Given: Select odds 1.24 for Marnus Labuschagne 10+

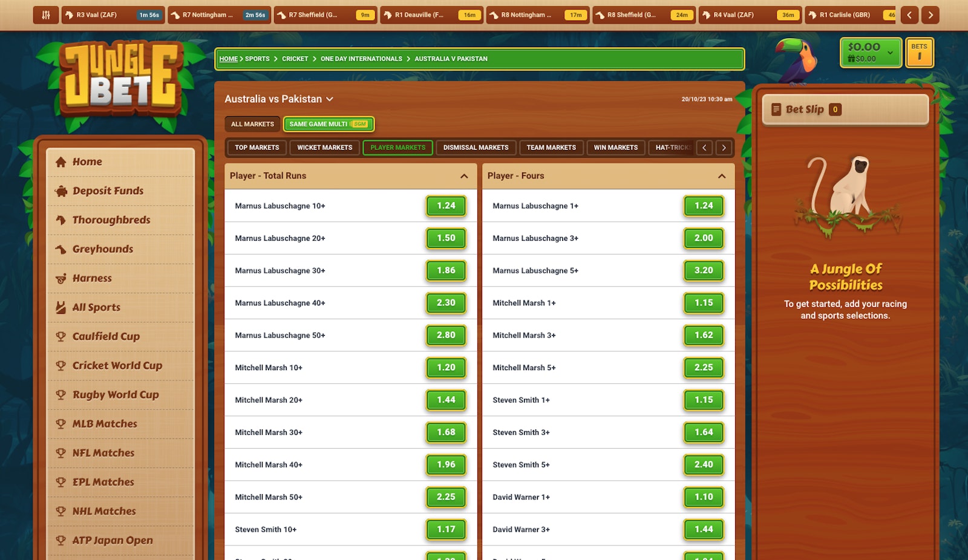Looking at the screenshot, I should 446,206.
